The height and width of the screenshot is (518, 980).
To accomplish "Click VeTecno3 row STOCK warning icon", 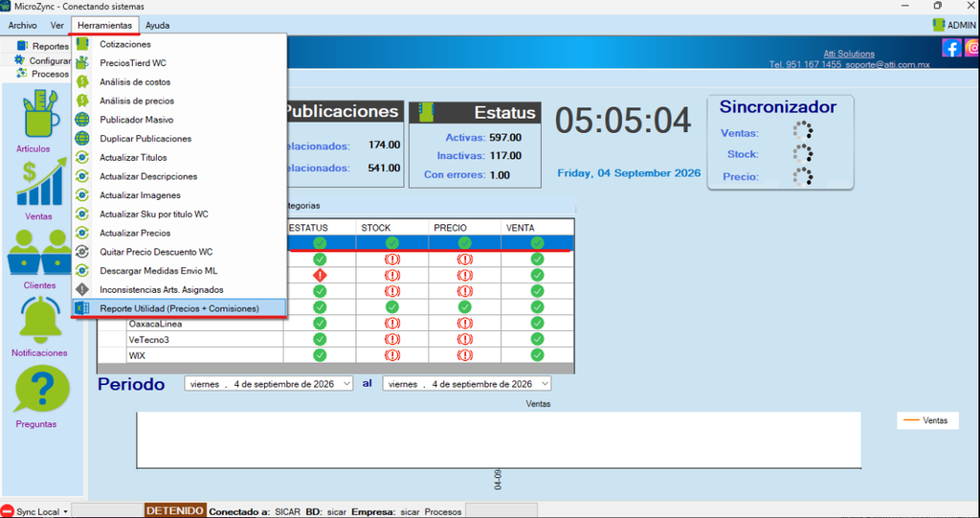I will tap(391, 339).
